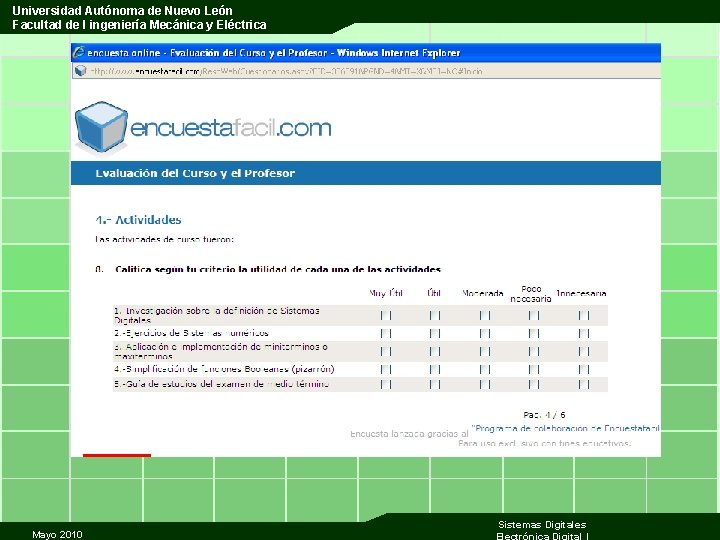Click 'Aplicación e implementación de minitérminos' row label
Viewport: 720px width, 540px height.
(x=221, y=351)
